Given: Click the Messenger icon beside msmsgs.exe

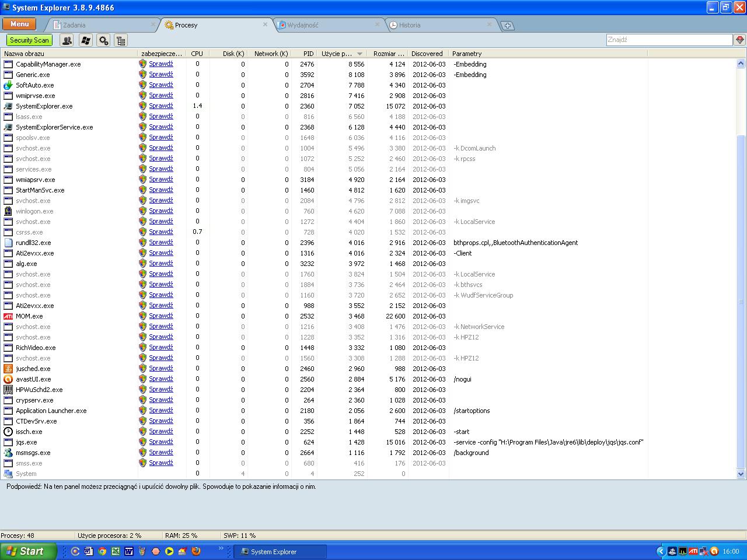Looking at the screenshot, I should click(x=8, y=453).
